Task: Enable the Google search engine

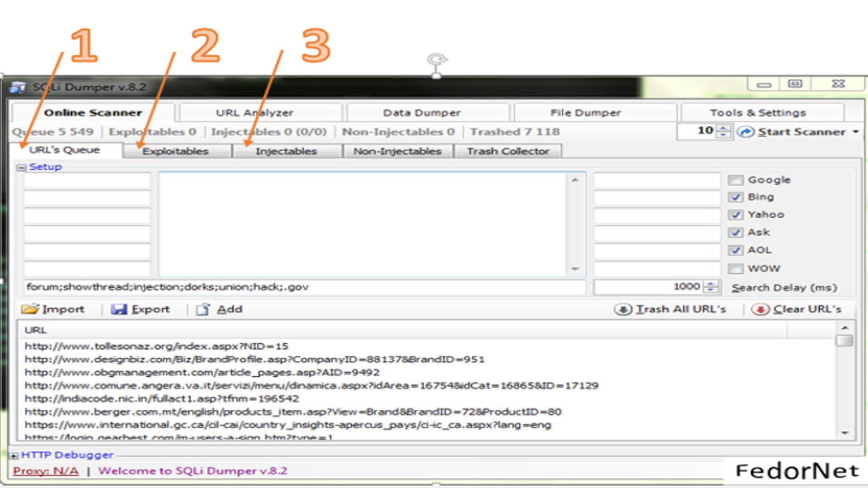Action: (735, 180)
